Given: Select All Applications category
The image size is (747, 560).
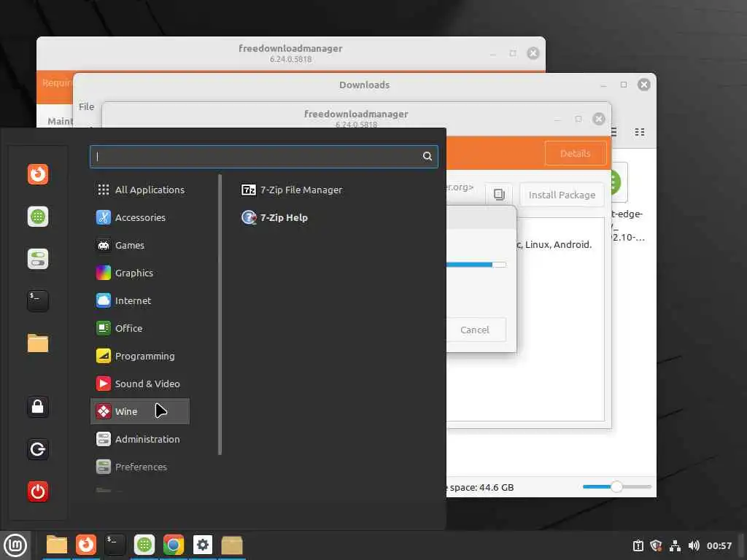Looking at the screenshot, I should (x=140, y=190).
